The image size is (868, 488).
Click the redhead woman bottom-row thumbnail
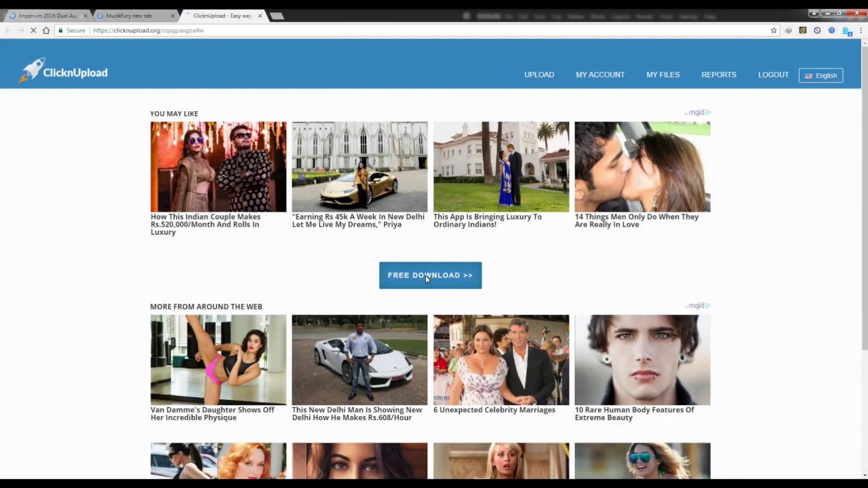(x=218, y=461)
